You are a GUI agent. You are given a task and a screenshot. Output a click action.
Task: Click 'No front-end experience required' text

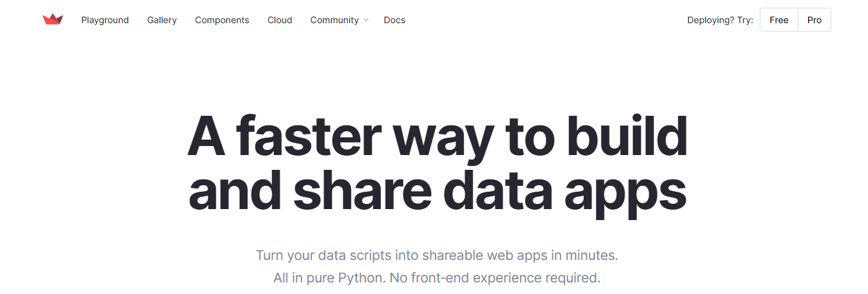point(496,279)
